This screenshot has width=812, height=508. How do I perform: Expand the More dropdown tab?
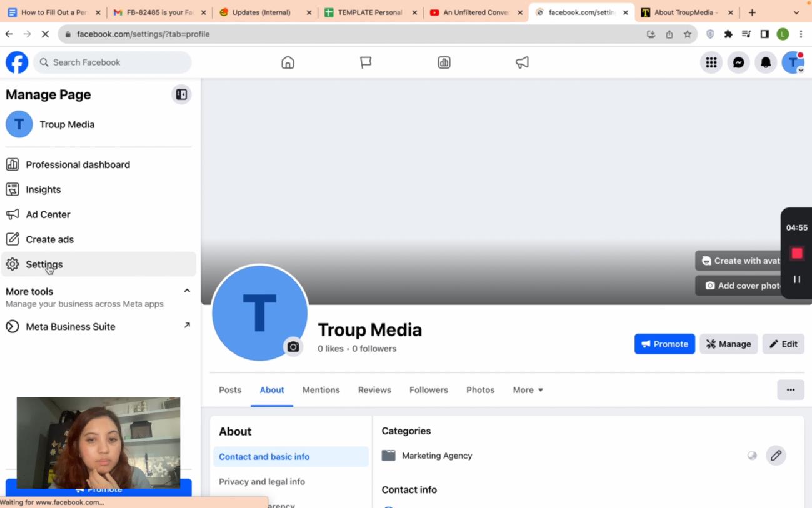pyautogui.click(x=528, y=390)
